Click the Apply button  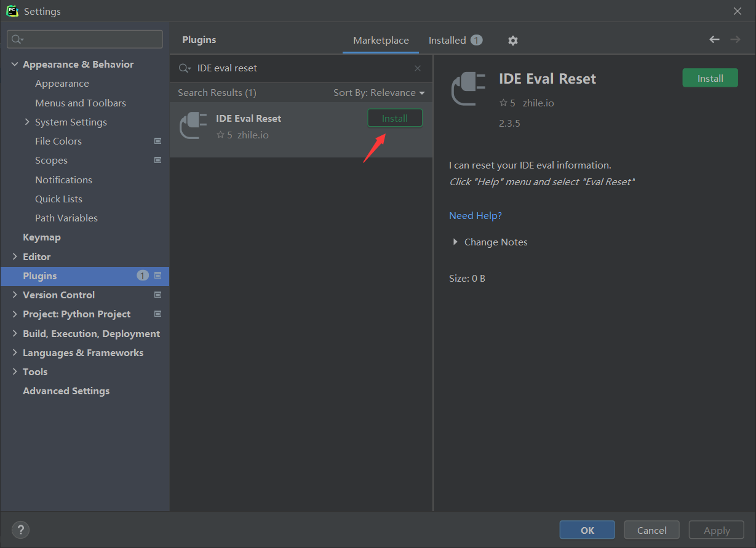coord(717,530)
